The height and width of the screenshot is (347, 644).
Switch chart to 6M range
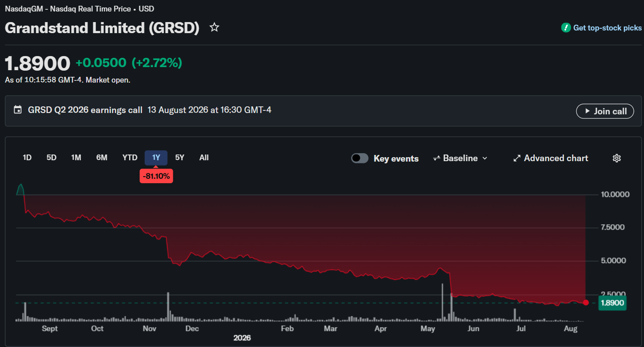click(x=102, y=158)
